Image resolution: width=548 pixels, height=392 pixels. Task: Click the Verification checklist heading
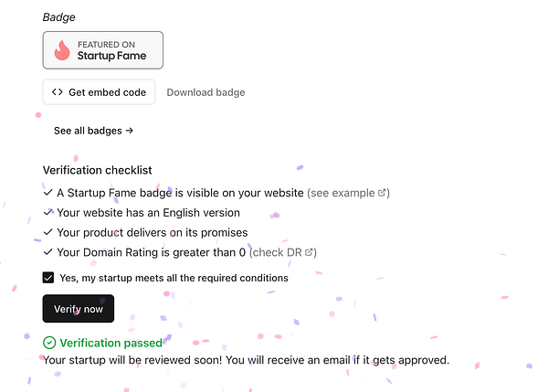click(x=97, y=170)
